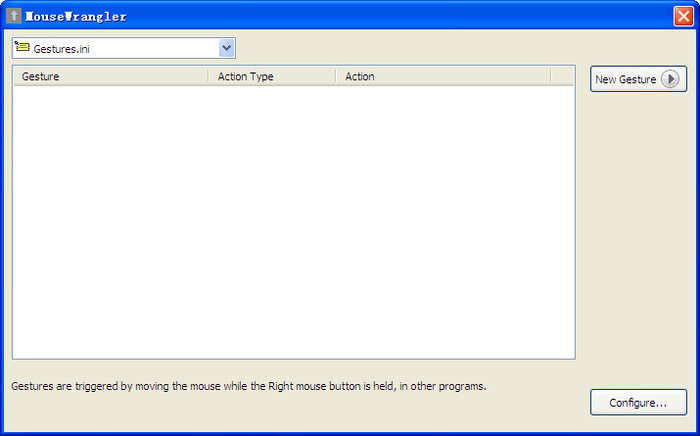Viewport: 700px width, 436px height.
Task: Close the MouseWrangler window
Action: 683,17
